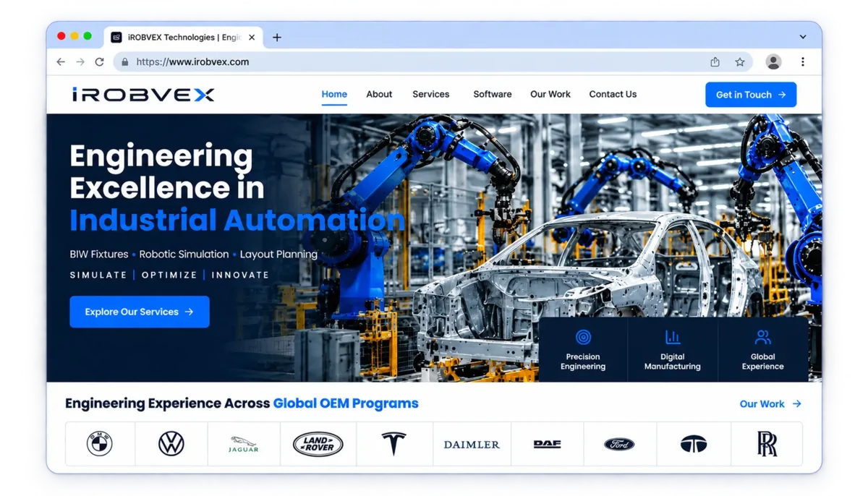
Task: Select the Tata logo
Action: [x=694, y=444]
